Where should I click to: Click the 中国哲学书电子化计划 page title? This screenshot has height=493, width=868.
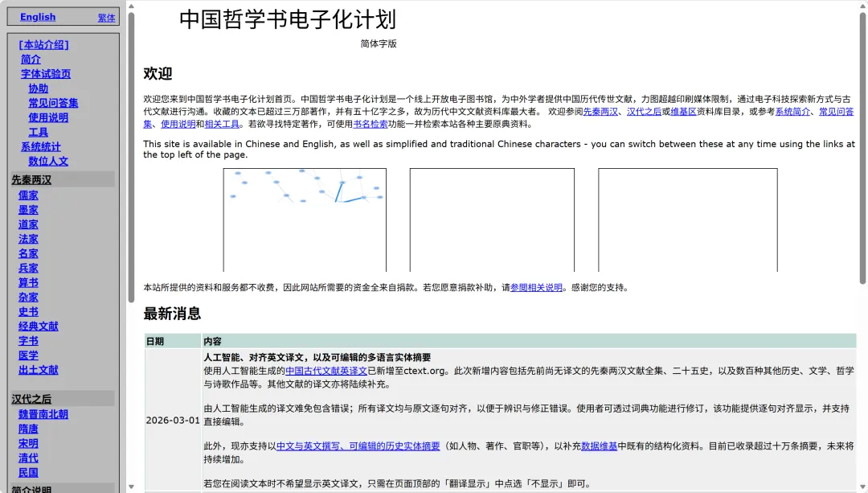tap(288, 19)
